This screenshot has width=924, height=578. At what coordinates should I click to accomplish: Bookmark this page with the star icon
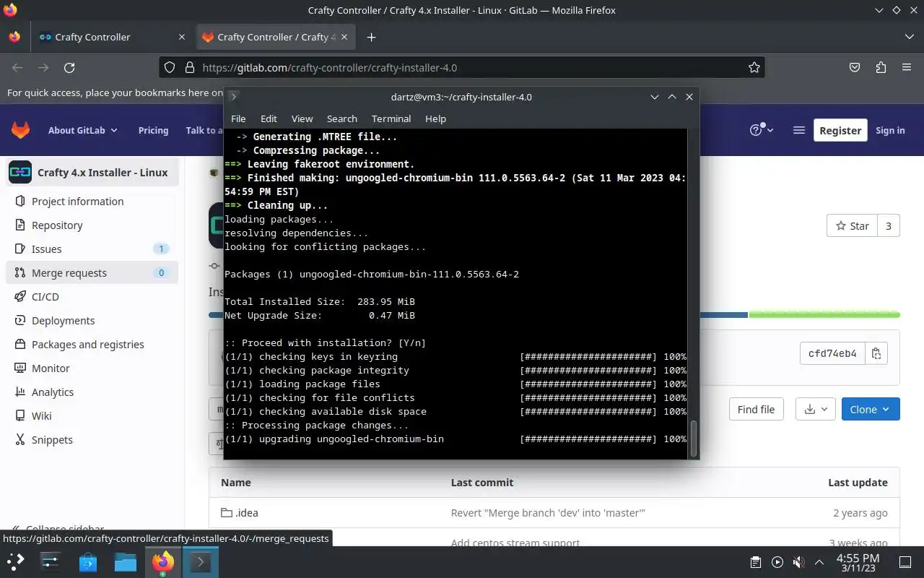[x=754, y=67]
